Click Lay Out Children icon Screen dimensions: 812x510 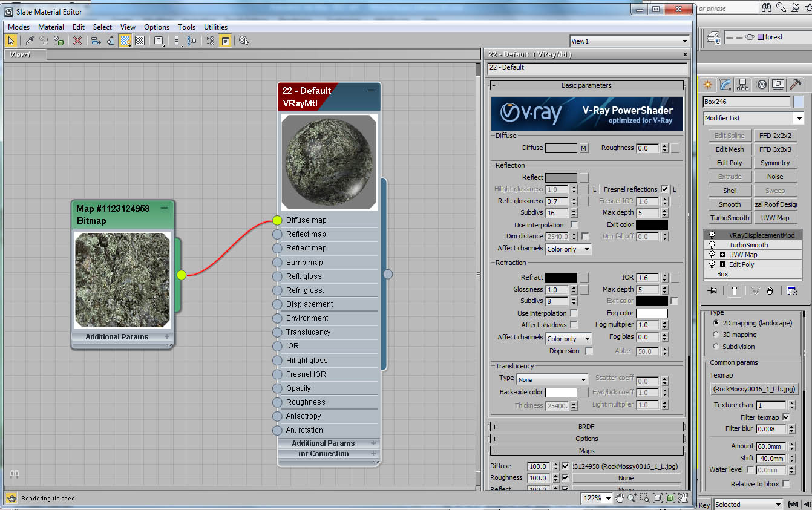pos(192,41)
